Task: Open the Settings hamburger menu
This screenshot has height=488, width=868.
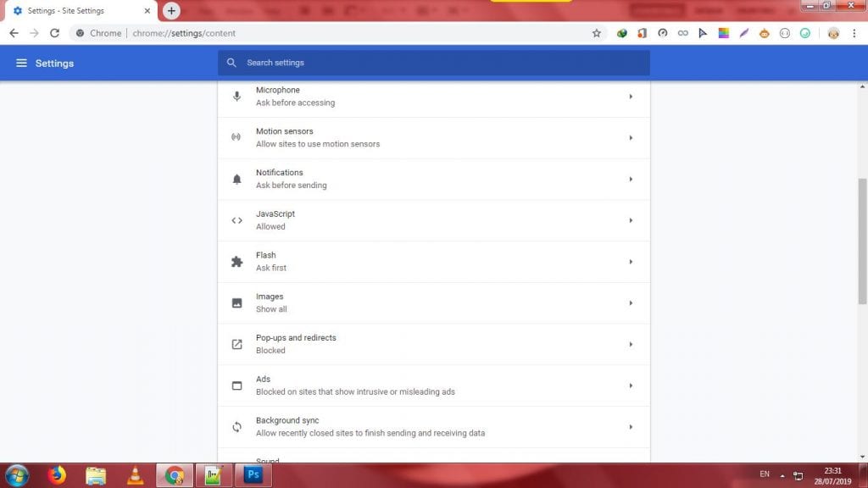Action: click(21, 64)
